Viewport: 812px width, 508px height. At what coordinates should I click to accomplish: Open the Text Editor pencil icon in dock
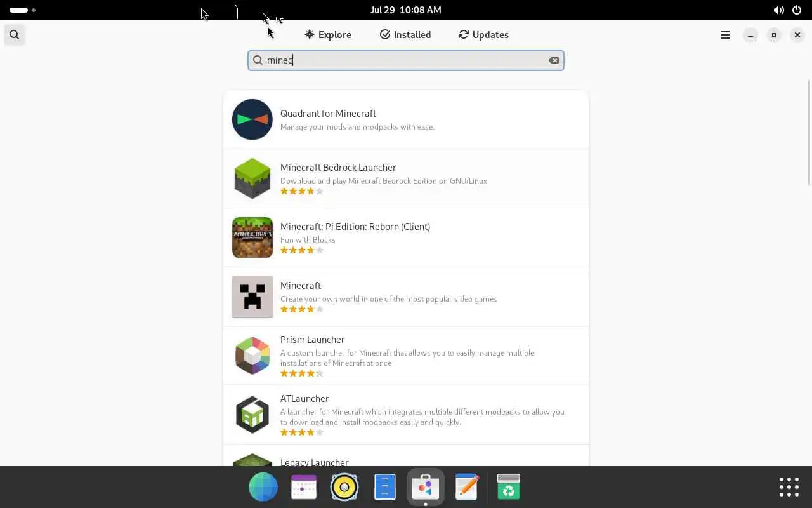click(466, 487)
